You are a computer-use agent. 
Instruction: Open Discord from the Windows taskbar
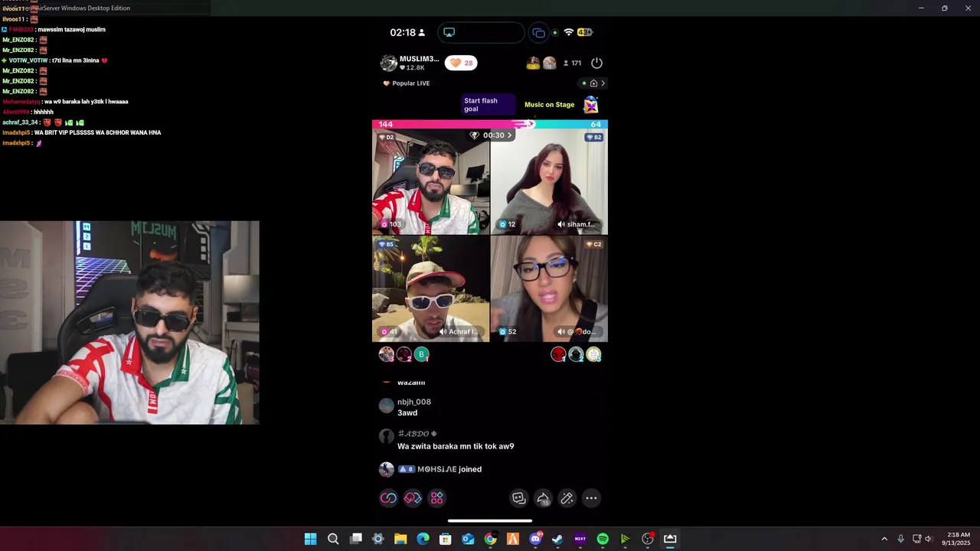click(535, 539)
